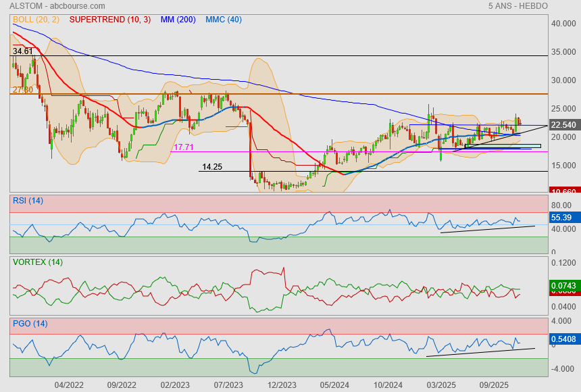
Task: Select the MMC (40) legend label
Action: tap(224, 20)
